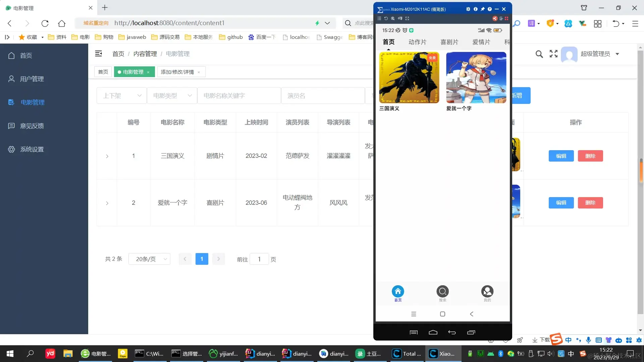Open the phone app 我的 profile icon
This screenshot has height=362, width=644.
point(487,291)
